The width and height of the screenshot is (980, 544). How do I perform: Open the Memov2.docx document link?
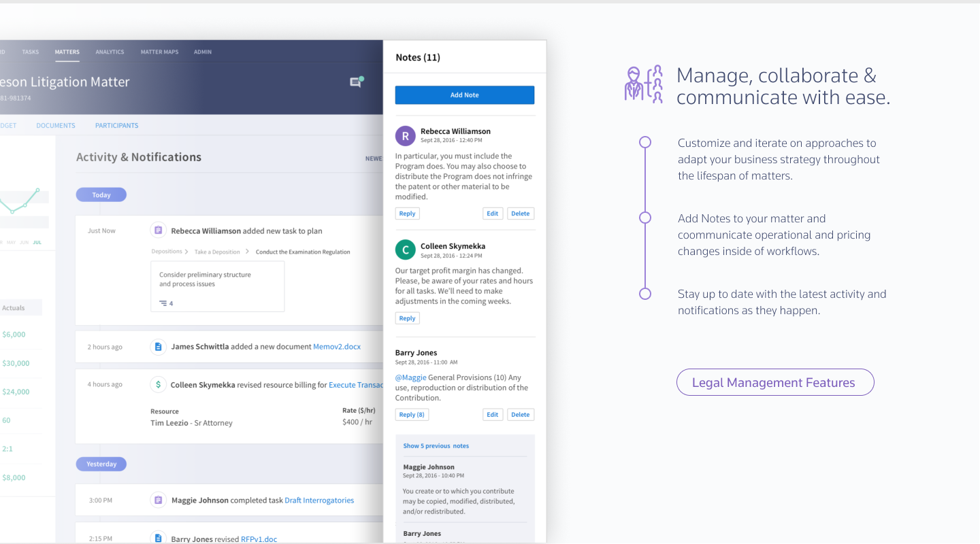pos(337,347)
